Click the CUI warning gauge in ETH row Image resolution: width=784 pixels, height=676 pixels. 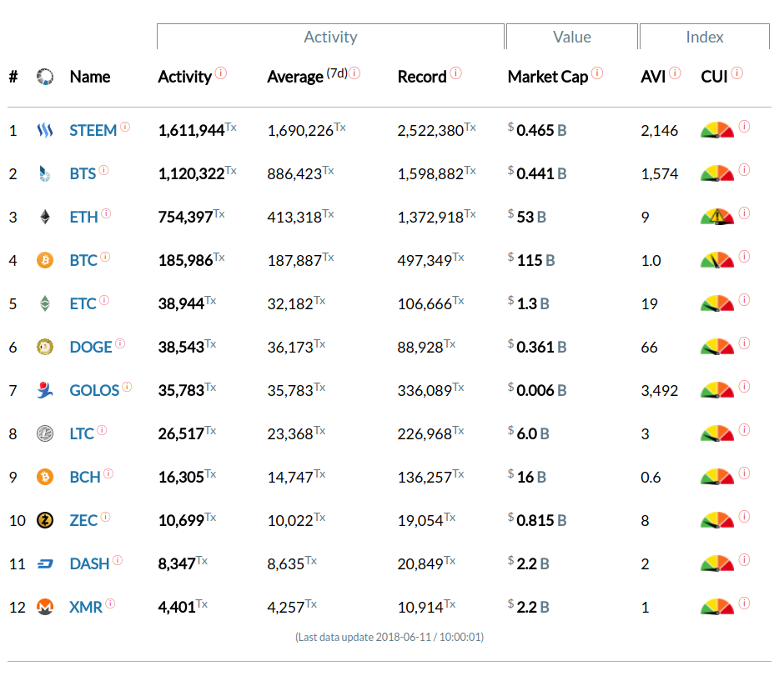click(717, 217)
